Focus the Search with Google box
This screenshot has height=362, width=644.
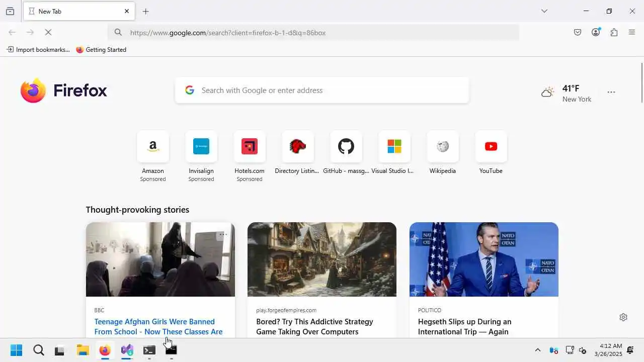pos(322,90)
